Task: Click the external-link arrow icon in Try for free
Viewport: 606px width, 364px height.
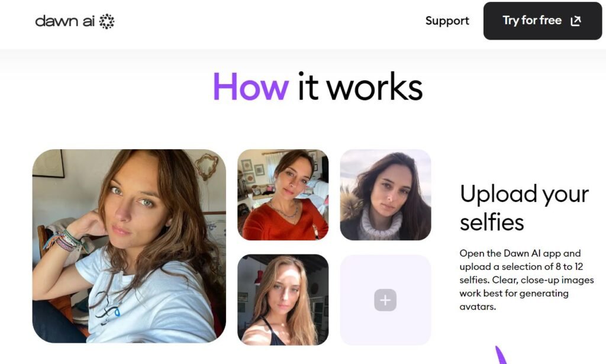Action: coord(576,21)
